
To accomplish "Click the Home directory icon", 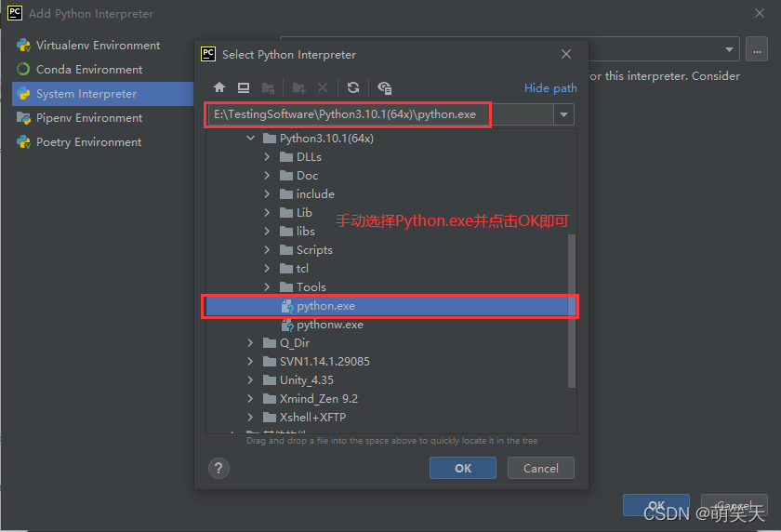I will click(219, 87).
